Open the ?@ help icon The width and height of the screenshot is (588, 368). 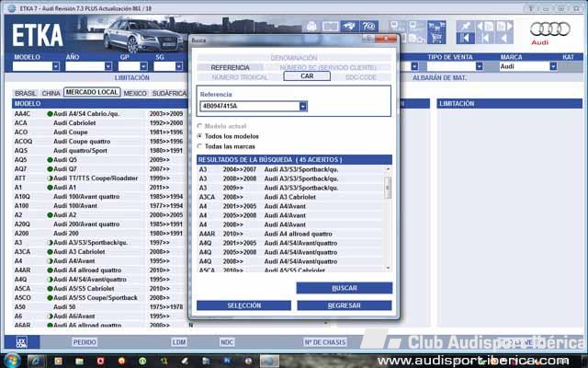368,27
